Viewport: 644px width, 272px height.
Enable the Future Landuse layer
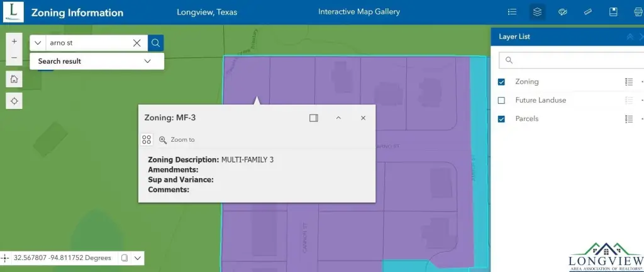tap(501, 100)
